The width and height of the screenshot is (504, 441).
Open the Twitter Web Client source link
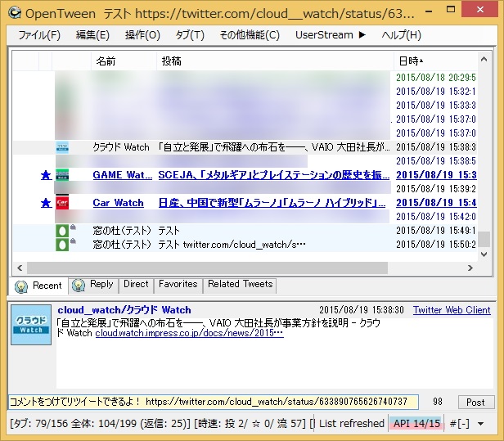tap(452, 310)
